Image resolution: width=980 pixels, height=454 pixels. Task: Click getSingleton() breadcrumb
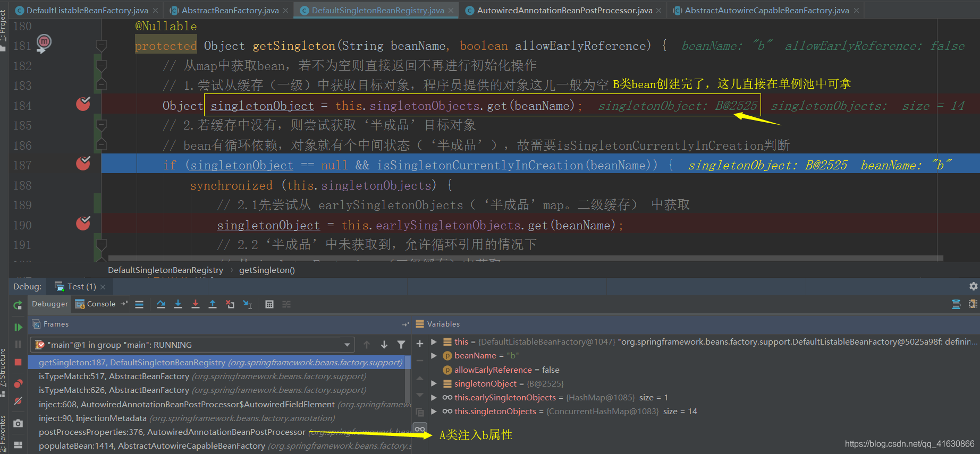pyautogui.click(x=267, y=270)
